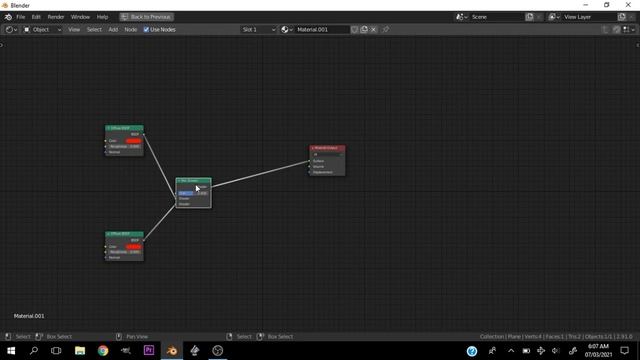
Task: Open the view layer browse icon dropdown
Action: [554, 17]
